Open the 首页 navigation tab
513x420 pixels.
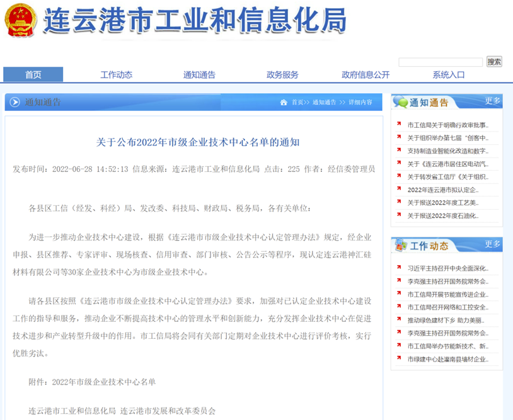pos(33,75)
